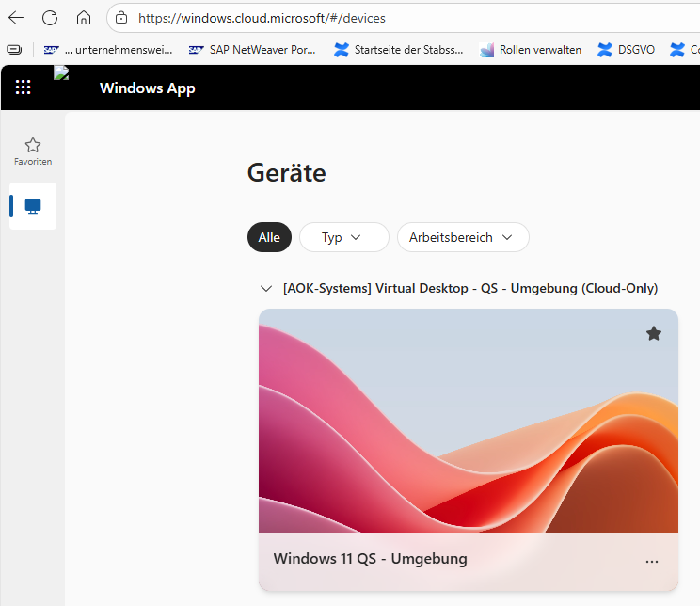Open Favoriten in the left sidebar
Image resolution: width=700 pixels, height=606 pixels.
click(33, 151)
